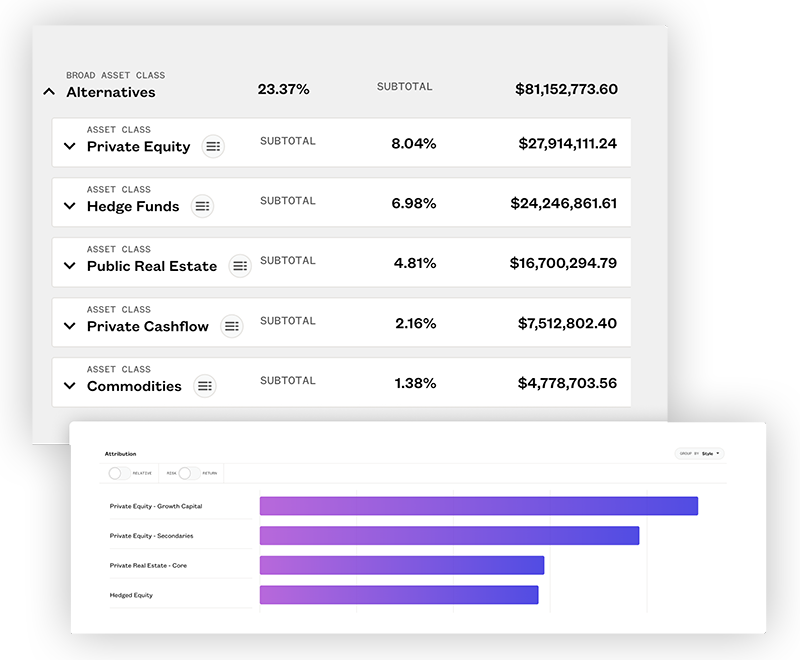The height and width of the screenshot is (660, 800).
Task: Click the Attribution panel heading
Action: (x=120, y=454)
